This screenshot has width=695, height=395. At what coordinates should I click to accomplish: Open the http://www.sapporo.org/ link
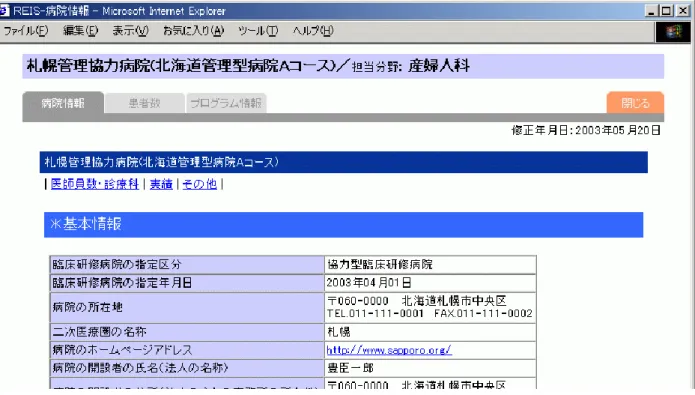click(389, 350)
